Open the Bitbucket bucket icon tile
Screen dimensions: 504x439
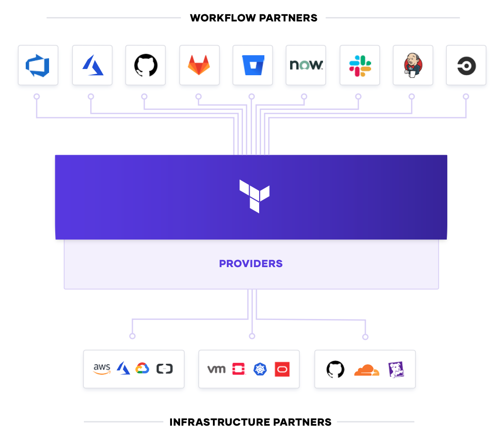click(252, 65)
